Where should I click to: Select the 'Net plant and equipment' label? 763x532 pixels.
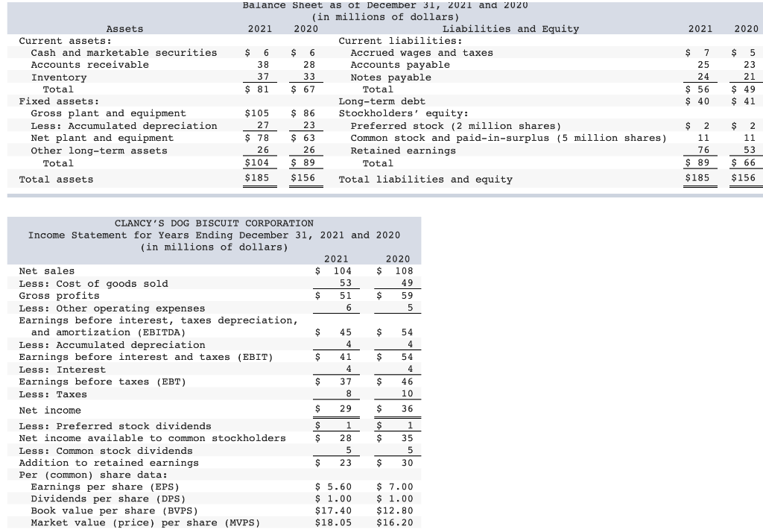(101, 139)
